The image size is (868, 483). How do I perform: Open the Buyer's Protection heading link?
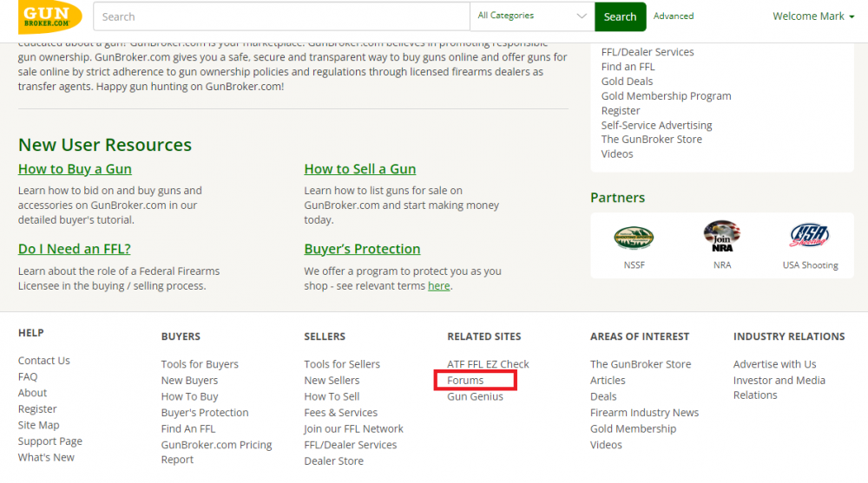pos(362,248)
